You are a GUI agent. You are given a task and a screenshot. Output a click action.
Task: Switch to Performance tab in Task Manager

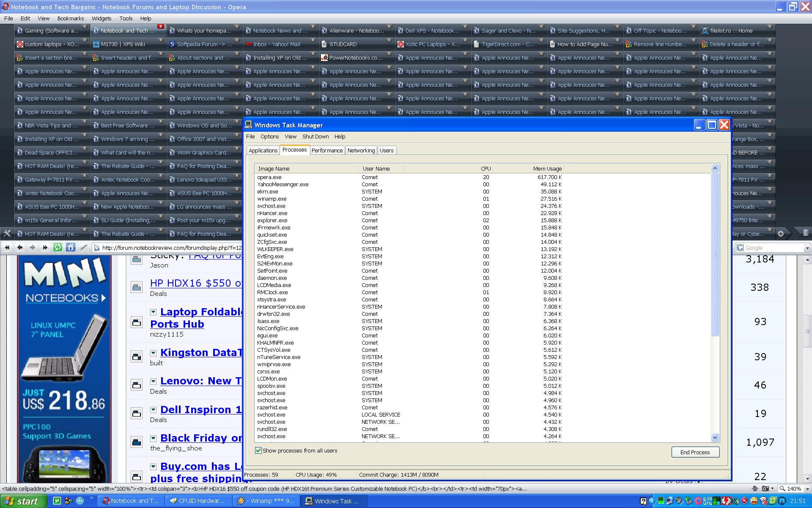pyautogui.click(x=327, y=150)
